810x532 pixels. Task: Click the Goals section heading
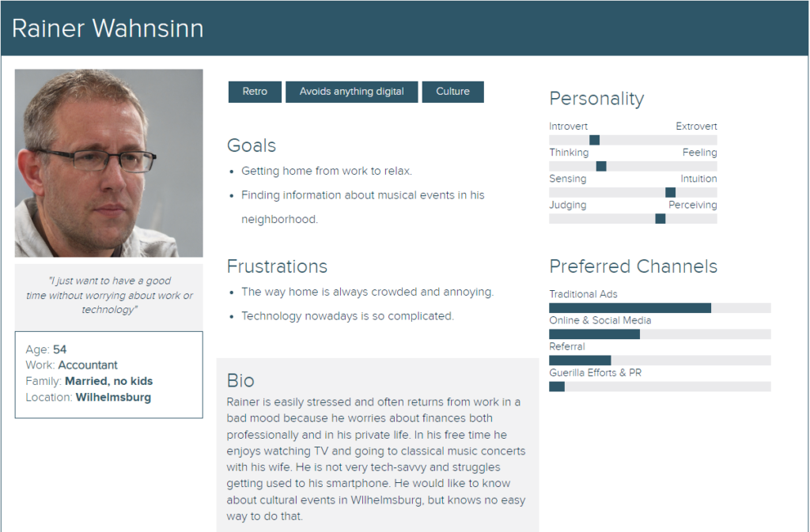pyautogui.click(x=252, y=145)
